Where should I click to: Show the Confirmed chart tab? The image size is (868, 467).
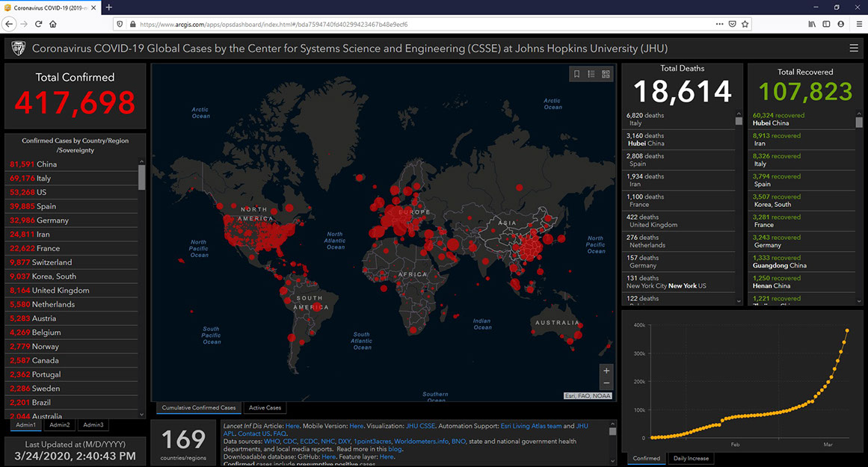[647, 458]
